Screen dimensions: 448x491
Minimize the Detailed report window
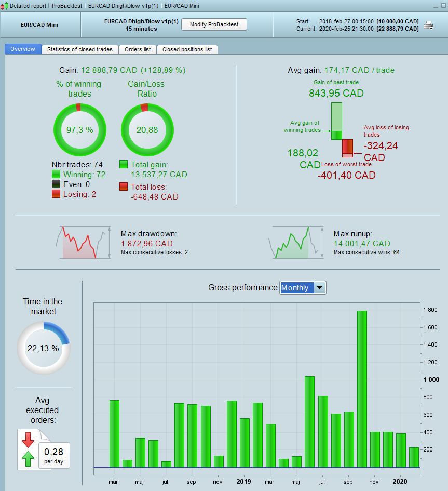[x=436, y=6]
